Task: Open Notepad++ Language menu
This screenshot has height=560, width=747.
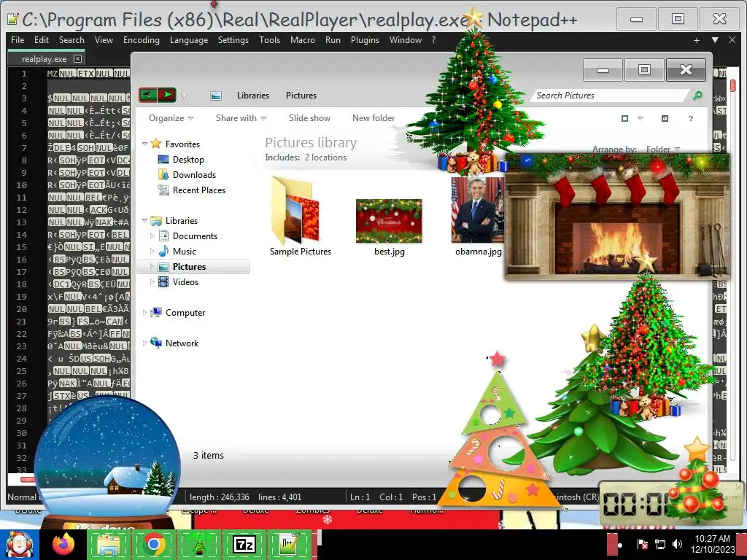Action: (x=189, y=40)
